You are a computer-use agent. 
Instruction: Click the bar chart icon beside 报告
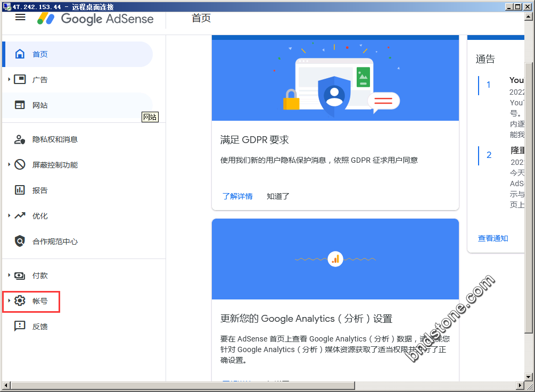(20, 190)
